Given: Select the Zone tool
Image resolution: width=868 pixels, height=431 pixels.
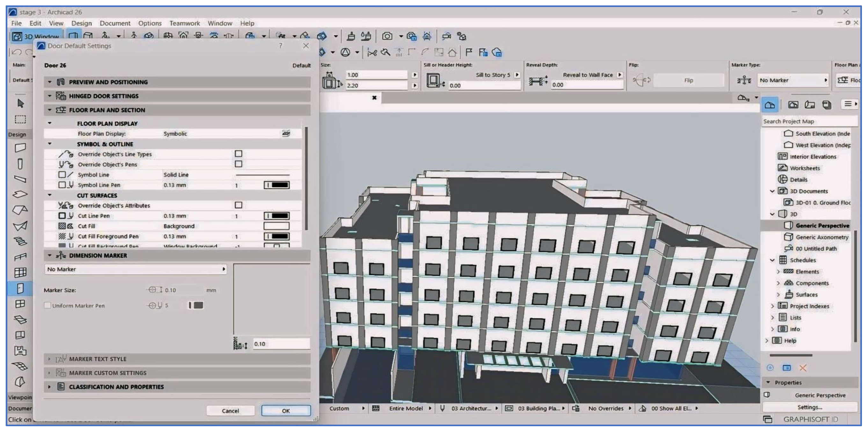Looking at the screenshot, I should pos(20,351).
